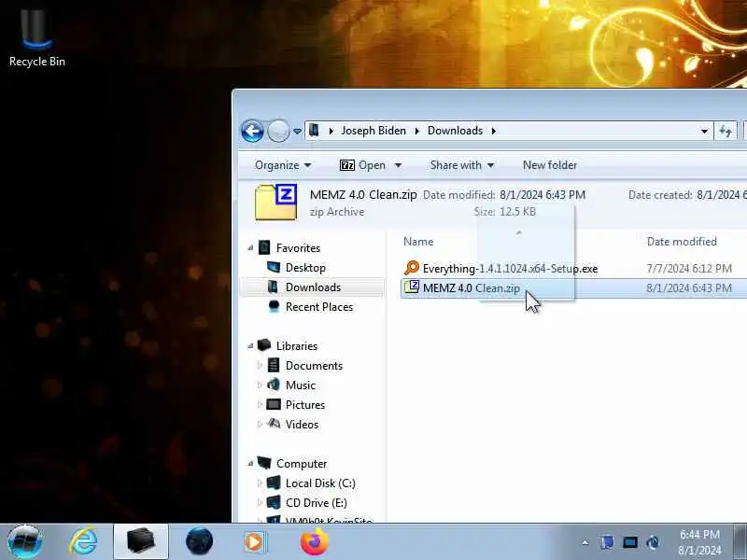This screenshot has width=747, height=560.
Task: Click the volume tray icon
Action: tap(653, 542)
